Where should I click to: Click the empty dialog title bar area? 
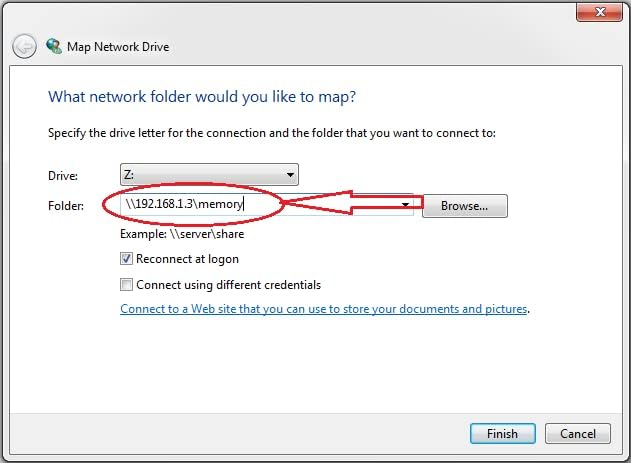point(300,13)
